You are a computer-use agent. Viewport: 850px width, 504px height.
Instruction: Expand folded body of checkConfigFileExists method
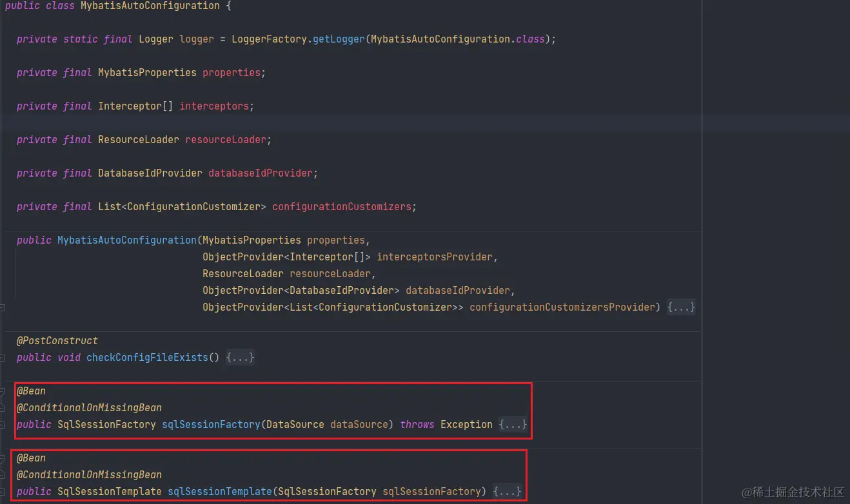(x=240, y=358)
